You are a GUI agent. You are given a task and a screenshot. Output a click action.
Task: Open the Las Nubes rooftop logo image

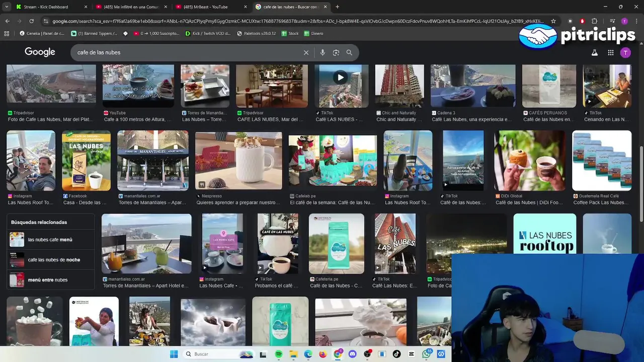point(545,234)
